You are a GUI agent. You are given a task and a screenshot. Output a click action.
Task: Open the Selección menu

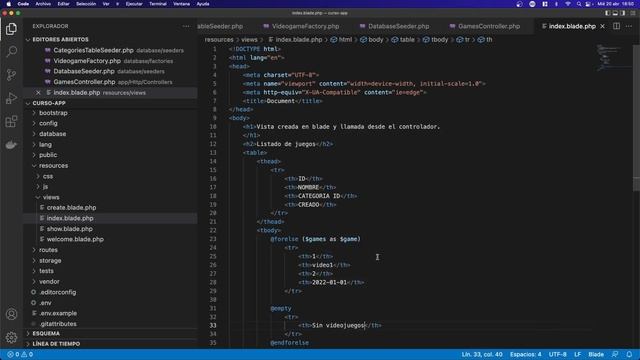coord(86,4)
